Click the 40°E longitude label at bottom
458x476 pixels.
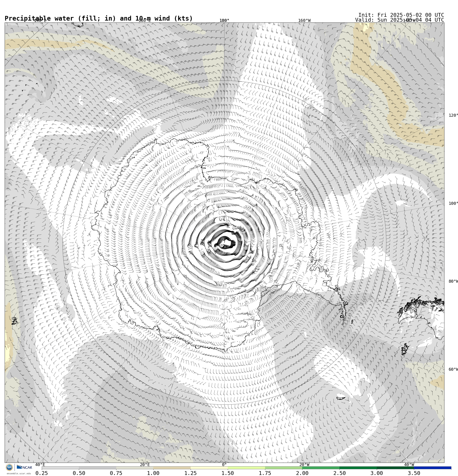[x=40, y=465]
